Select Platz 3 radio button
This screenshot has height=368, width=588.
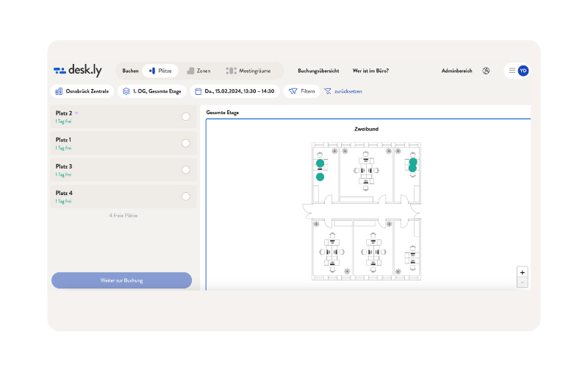tap(186, 170)
